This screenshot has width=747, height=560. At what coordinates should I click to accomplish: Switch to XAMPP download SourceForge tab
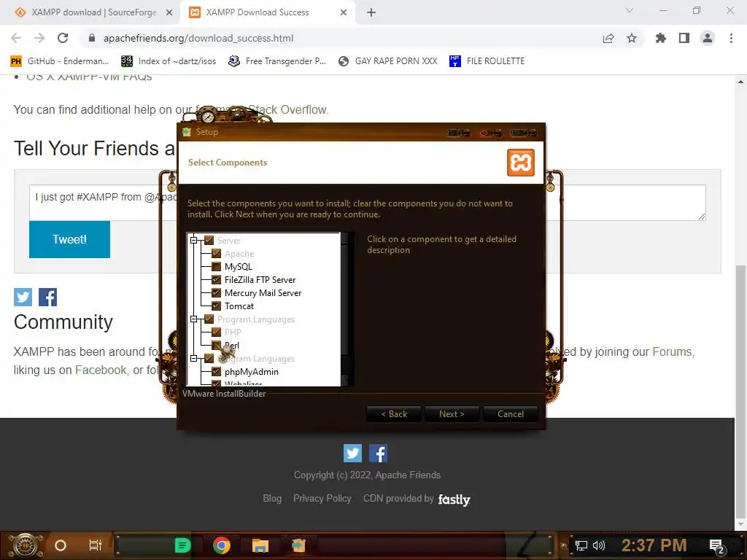94,12
